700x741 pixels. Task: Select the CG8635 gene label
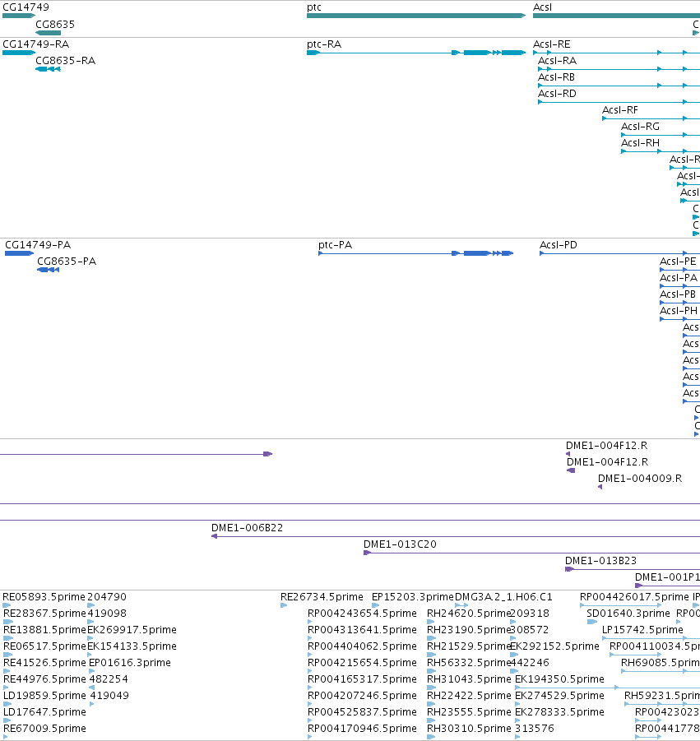click(55, 24)
